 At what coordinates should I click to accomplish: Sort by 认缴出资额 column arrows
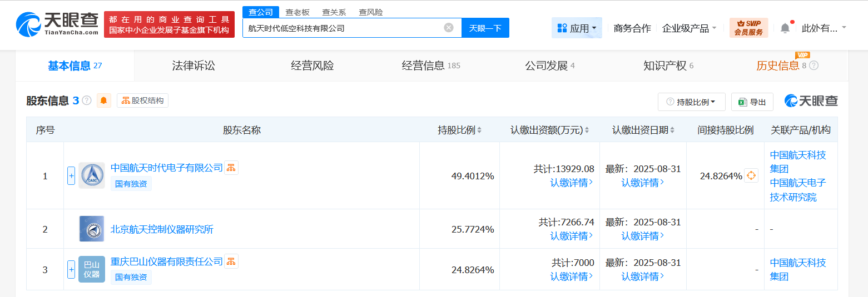coord(587,130)
